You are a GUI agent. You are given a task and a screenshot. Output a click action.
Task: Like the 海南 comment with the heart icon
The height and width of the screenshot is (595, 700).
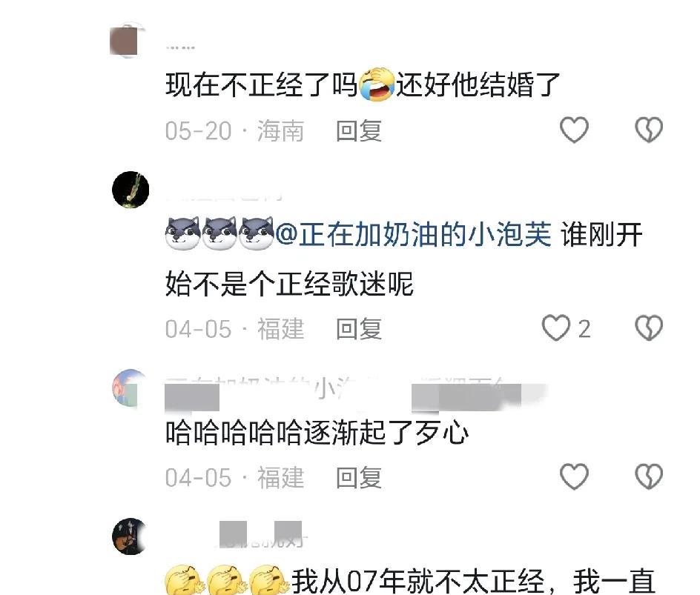click(574, 130)
